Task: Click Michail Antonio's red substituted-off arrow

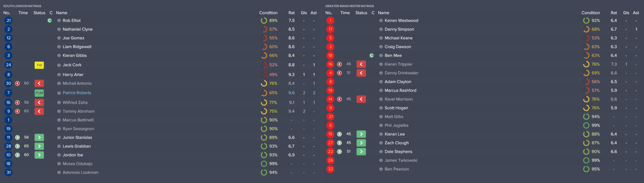Action: click(x=39, y=83)
